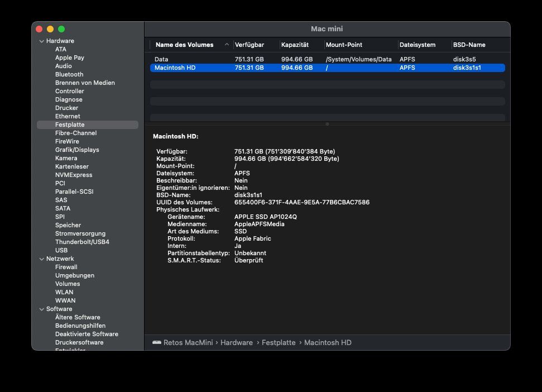
Task: Select Deaktivierte Software entry
Action: 87,334
